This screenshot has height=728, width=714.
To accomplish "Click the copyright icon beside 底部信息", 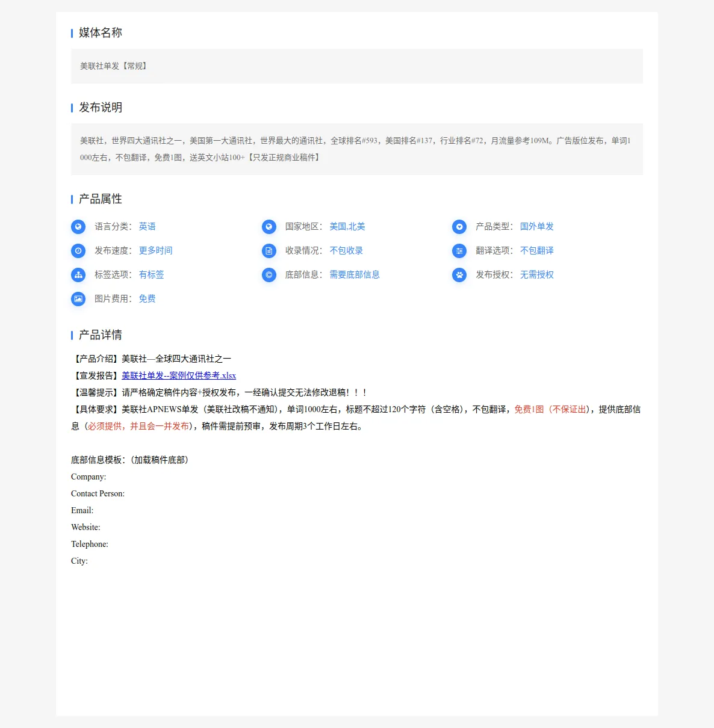I will tap(269, 275).
